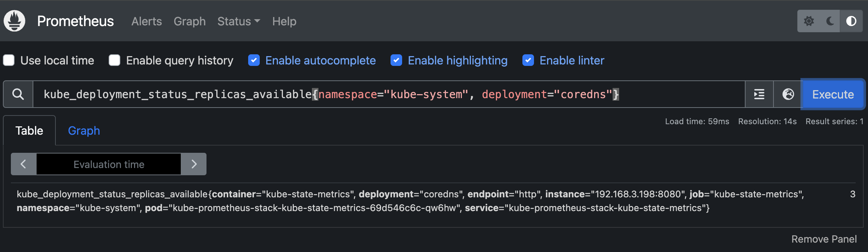Screen dimensions: 868x252
Task: Click the Prometheus flame logo
Action: click(14, 21)
